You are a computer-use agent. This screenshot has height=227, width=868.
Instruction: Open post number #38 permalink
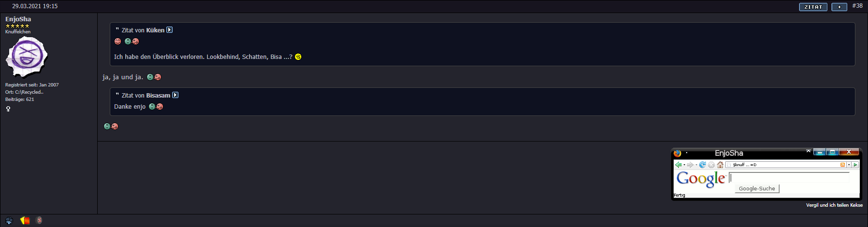tap(857, 6)
